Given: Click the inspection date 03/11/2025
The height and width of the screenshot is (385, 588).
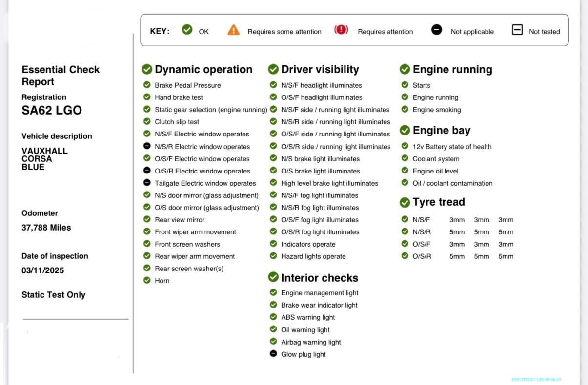Looking at the screenshot, I should (x=42, y=270).
